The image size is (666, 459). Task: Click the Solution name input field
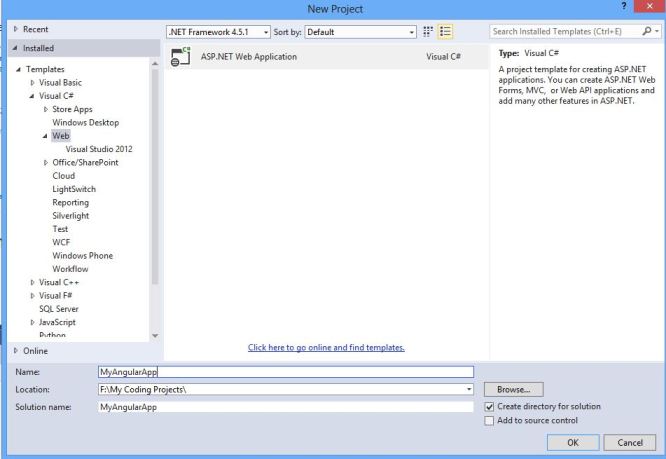pos(286,407)
